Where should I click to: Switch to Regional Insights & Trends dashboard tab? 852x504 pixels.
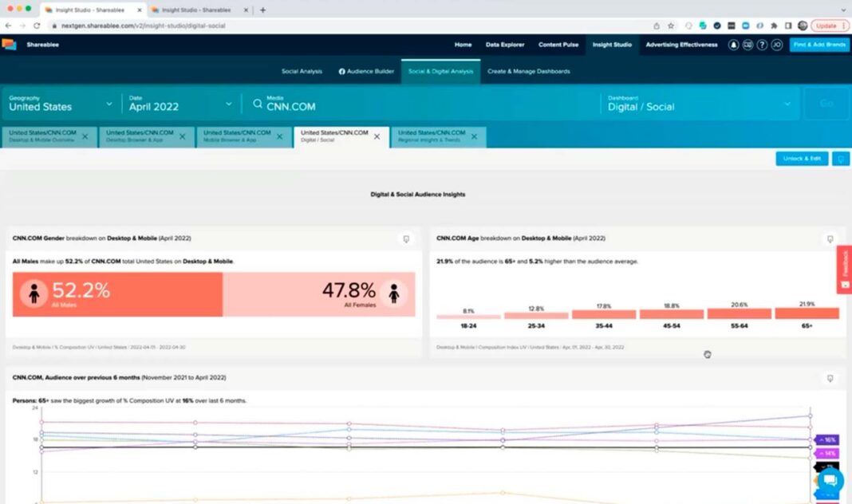pos(432,136)
